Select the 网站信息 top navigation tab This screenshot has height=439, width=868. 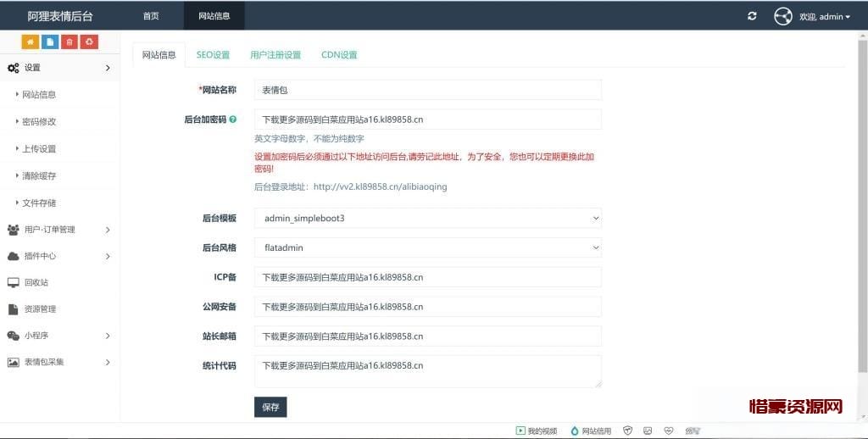coord(214,16)
